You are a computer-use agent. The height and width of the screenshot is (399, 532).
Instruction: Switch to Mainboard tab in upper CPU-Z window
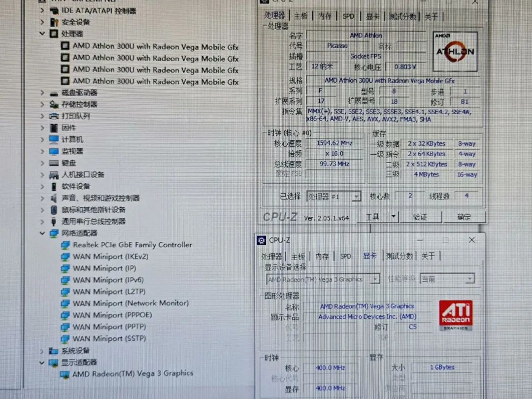[300, 16]
